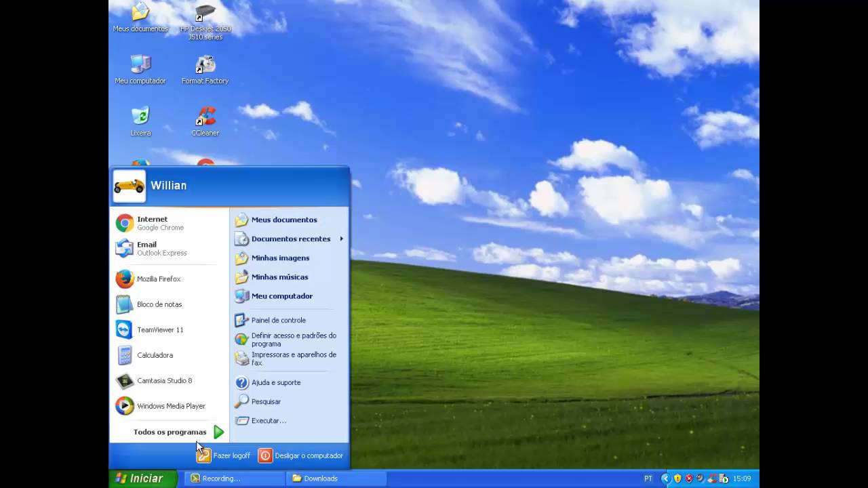Open the Calculadora app
The image size is (868, 488).
point(170,355)
